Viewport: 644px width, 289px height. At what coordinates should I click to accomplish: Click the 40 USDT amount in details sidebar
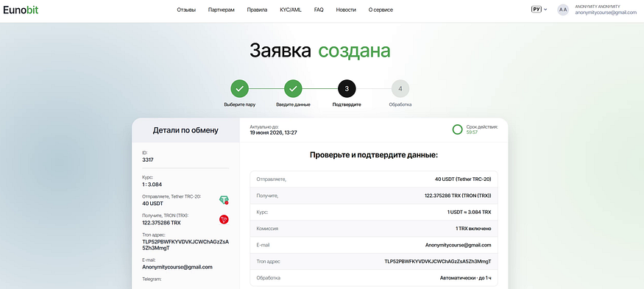click(x=153, y=204)
